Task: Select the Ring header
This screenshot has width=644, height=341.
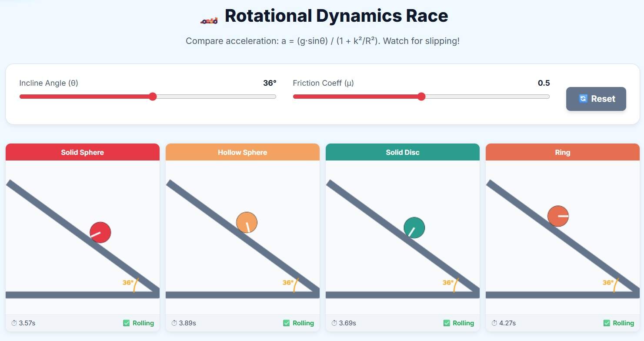Action: (562, 152)
